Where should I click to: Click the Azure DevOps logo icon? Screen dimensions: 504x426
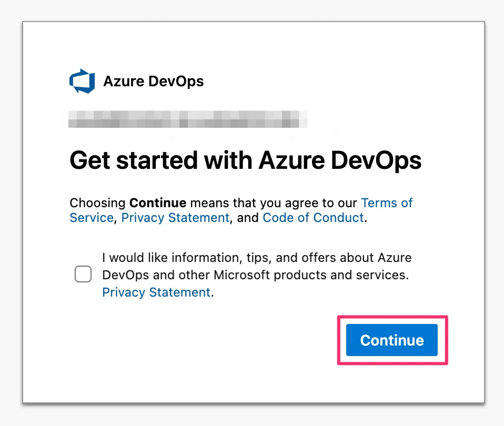tap(82, 82)
